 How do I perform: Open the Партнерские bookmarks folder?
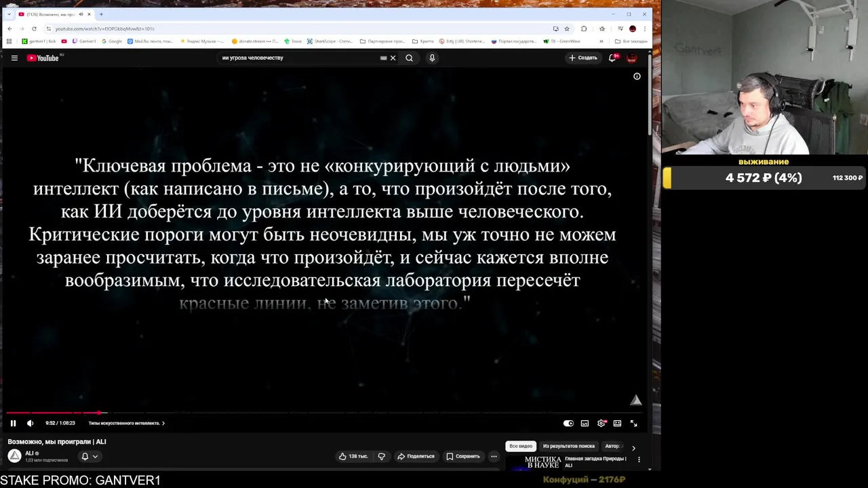pos(382,41)
